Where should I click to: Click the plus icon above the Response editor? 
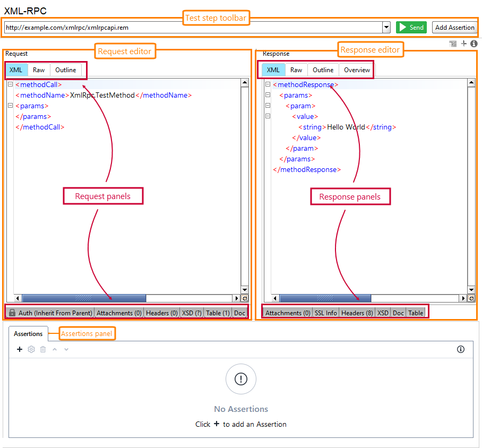(464, 44)
